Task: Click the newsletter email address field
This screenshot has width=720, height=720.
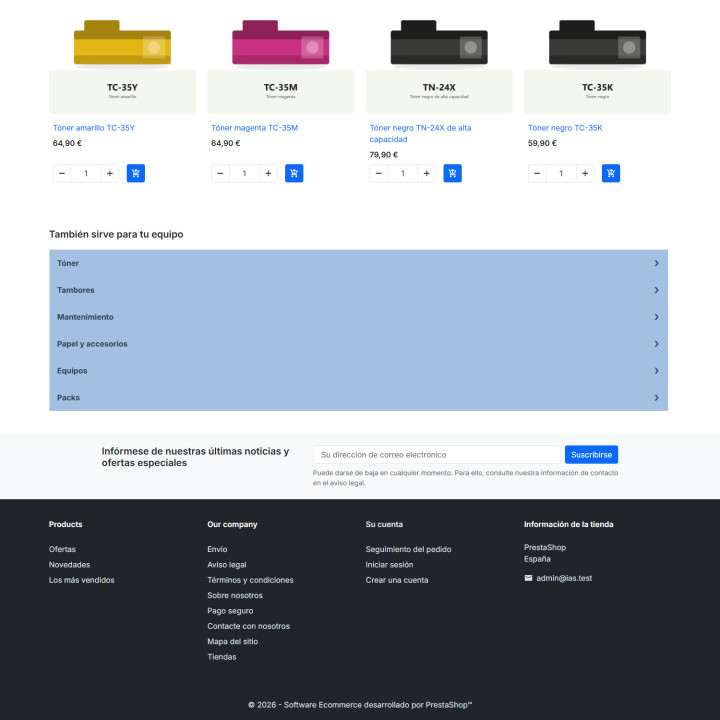Action: click(x=437, y=455)
